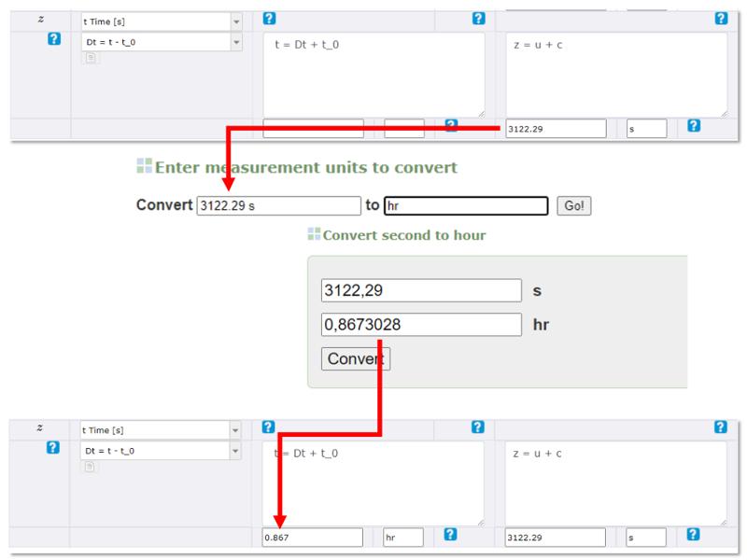Viewport: 747px width, 560px height.
Task: Click small document icon under lower Dt dropdown
Action: pos(89,466)
